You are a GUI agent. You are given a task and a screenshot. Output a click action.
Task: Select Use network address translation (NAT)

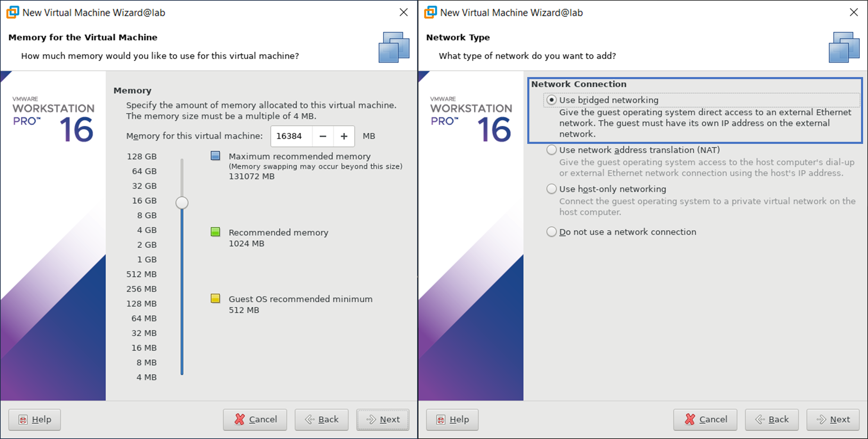(x=551, y=150)
